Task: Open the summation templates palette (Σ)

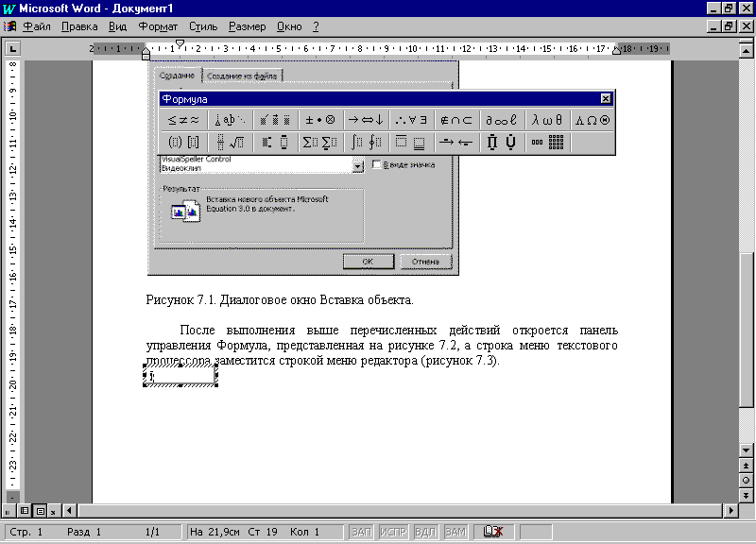Action: (x=320, y=143)
